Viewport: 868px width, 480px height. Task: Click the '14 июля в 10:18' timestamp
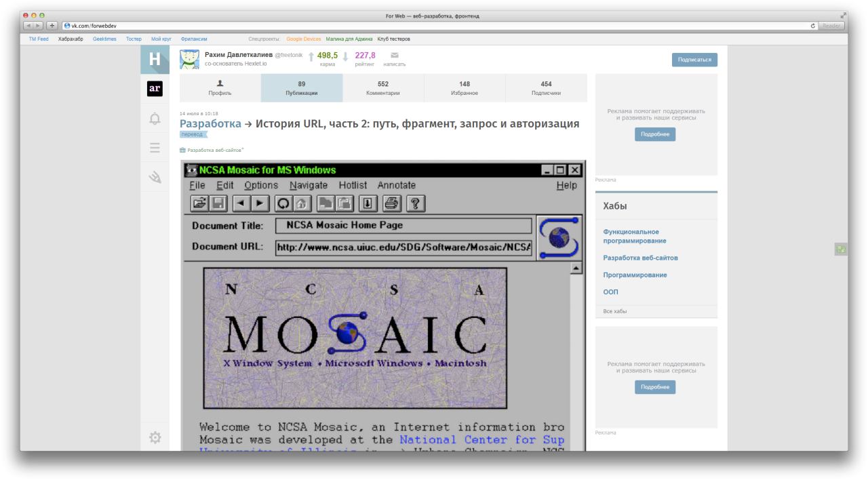point(199,113)
